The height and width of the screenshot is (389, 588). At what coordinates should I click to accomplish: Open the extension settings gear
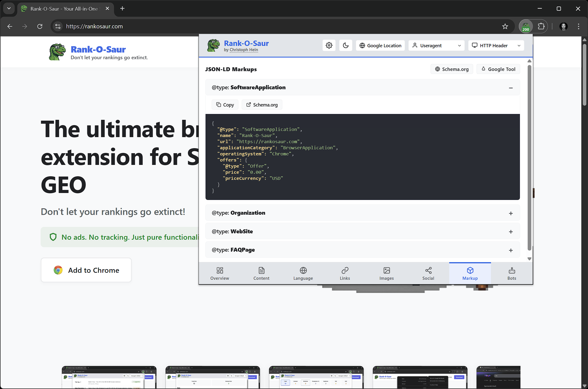(x=329, y=45)
